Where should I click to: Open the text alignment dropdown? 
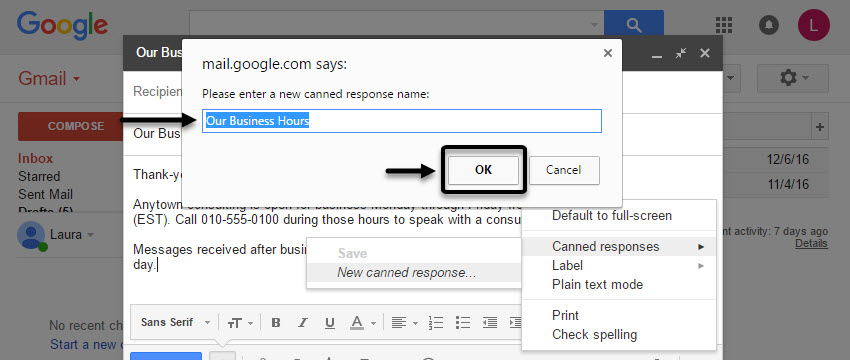404,323
